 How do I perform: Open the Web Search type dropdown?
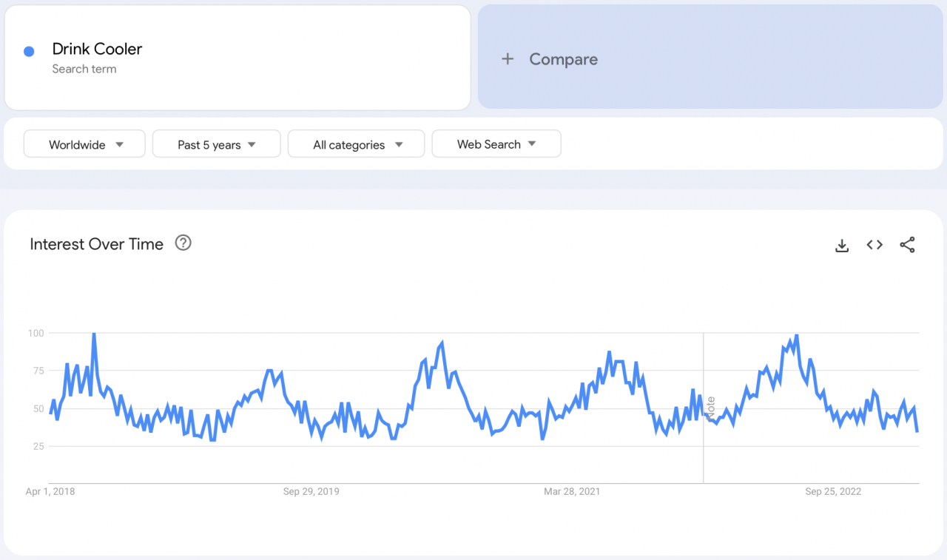496,144
